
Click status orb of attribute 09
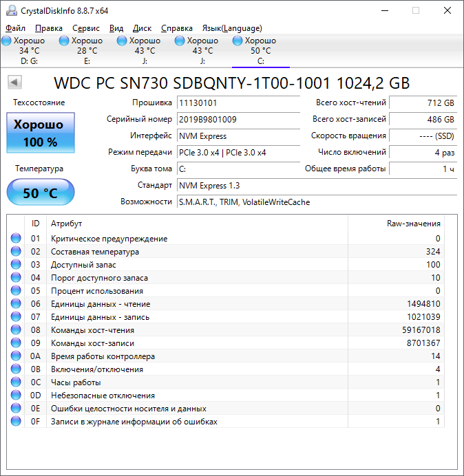(x=16, y=343)
